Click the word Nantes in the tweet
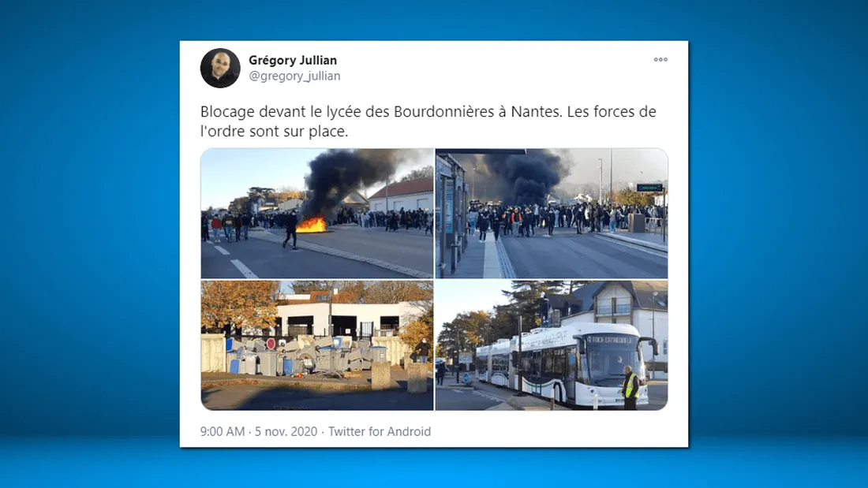868x488 pixels. tap(535, 112)
